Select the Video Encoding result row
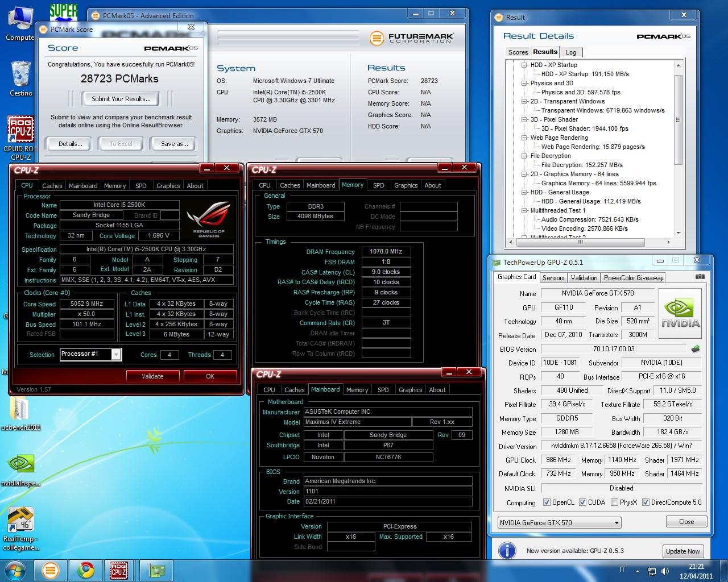 coord(585,228)
